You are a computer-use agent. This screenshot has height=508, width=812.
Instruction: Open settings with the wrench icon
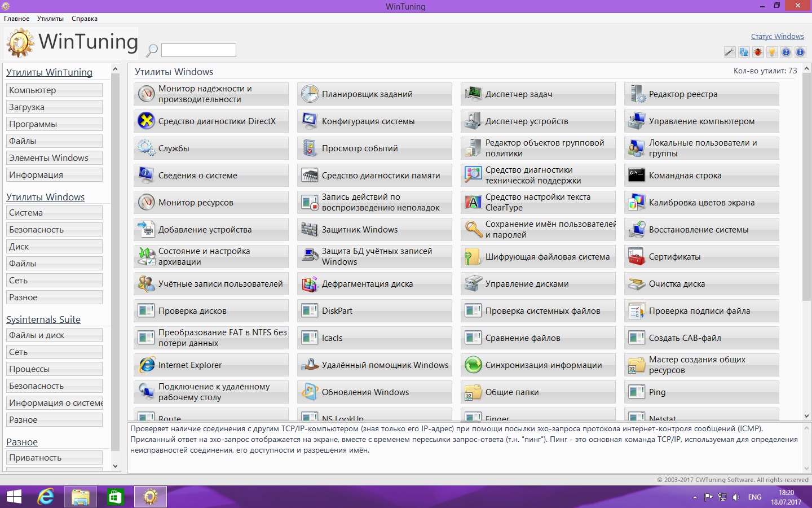coord(730,52)
